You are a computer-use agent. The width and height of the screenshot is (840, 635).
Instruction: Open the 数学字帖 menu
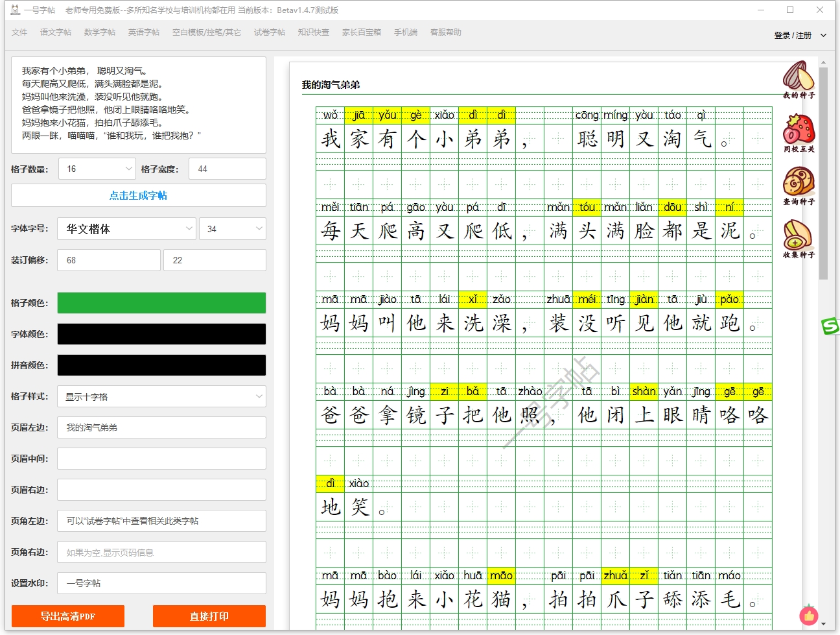[100, 32]
